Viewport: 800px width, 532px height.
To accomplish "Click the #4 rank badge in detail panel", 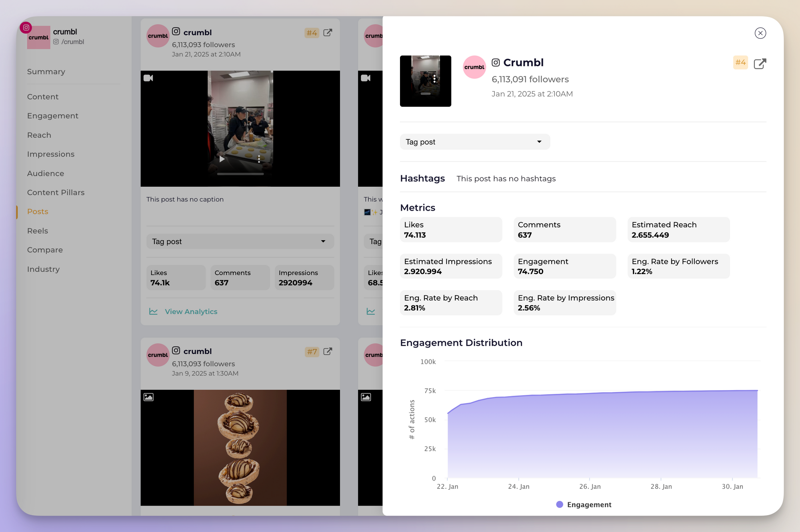I will (x=740, y=62).
